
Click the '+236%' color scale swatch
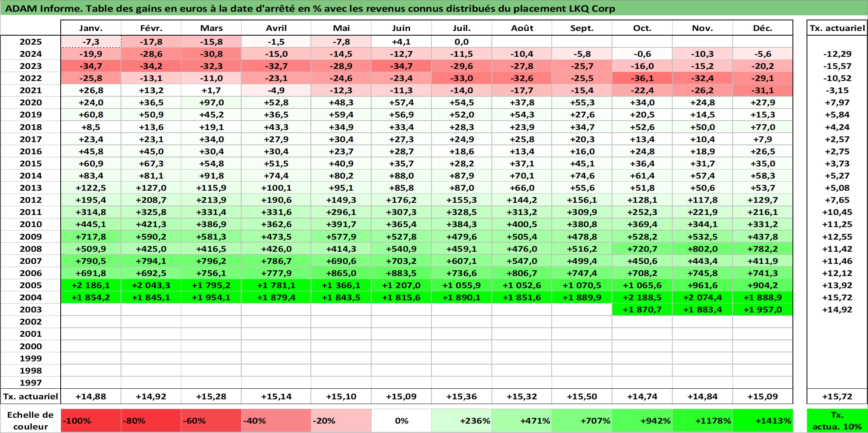click(x=462, y=421)
